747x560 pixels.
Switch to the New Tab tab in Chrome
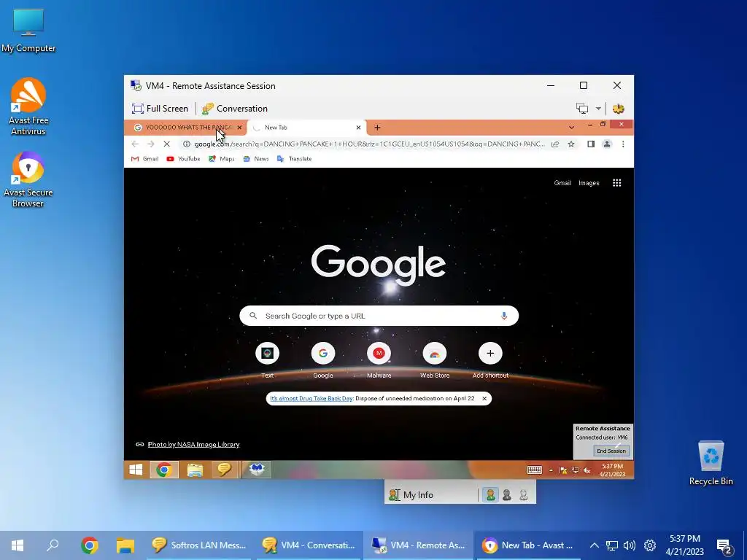coord(305,128)
